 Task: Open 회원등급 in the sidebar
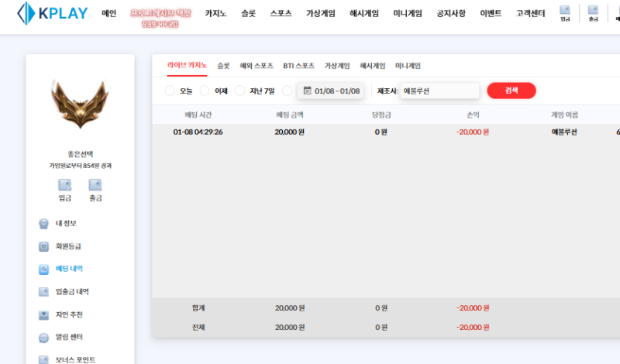[67, 246]
